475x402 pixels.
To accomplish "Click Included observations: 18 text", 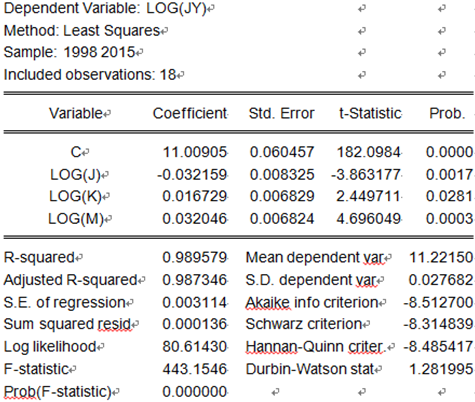I will (90, 75).
